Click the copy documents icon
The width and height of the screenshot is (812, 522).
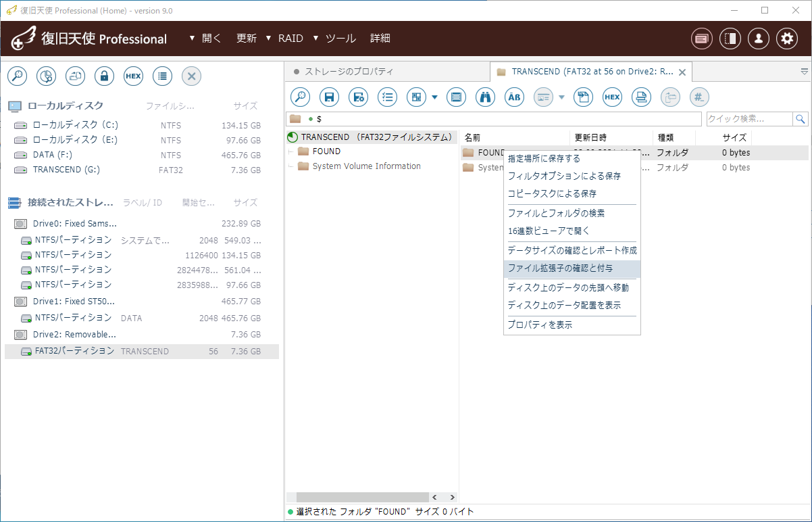583,97
